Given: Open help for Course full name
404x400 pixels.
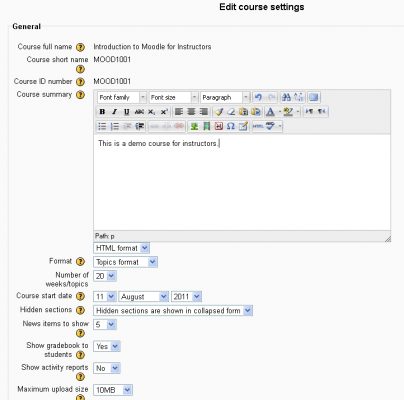Looking at the screenshot, I should (x=80, y=47).
